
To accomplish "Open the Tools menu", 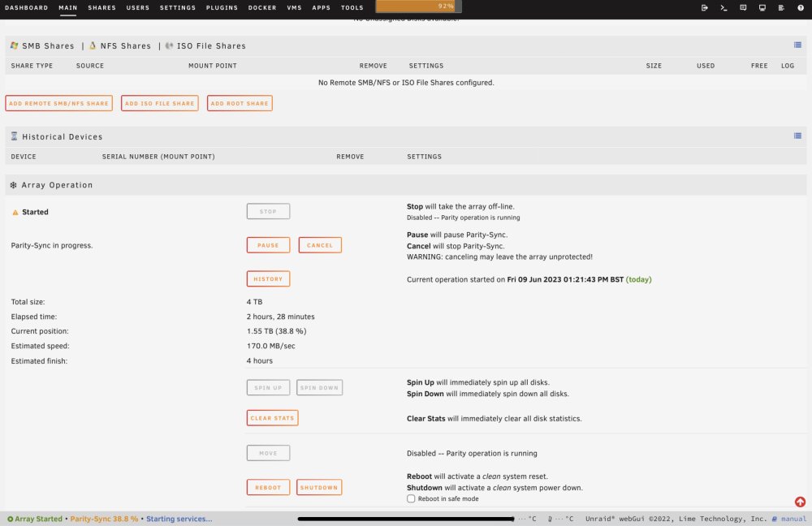I will pyautogui.click(x=352, y=8).
